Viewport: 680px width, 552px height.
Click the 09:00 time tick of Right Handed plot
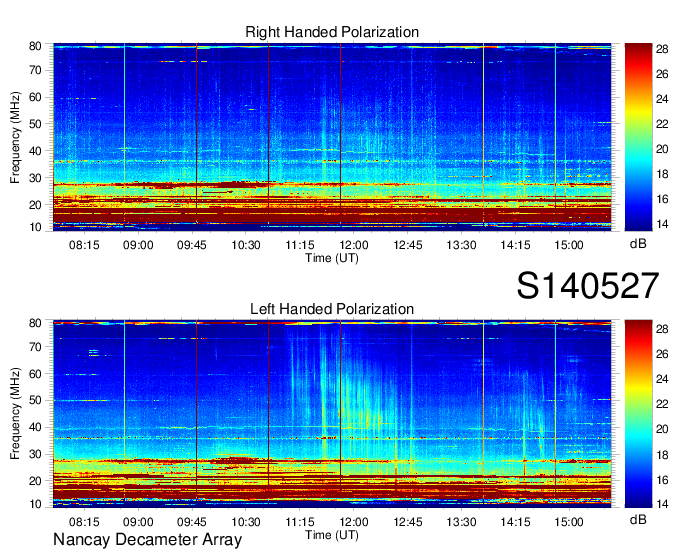pos(138,245)
